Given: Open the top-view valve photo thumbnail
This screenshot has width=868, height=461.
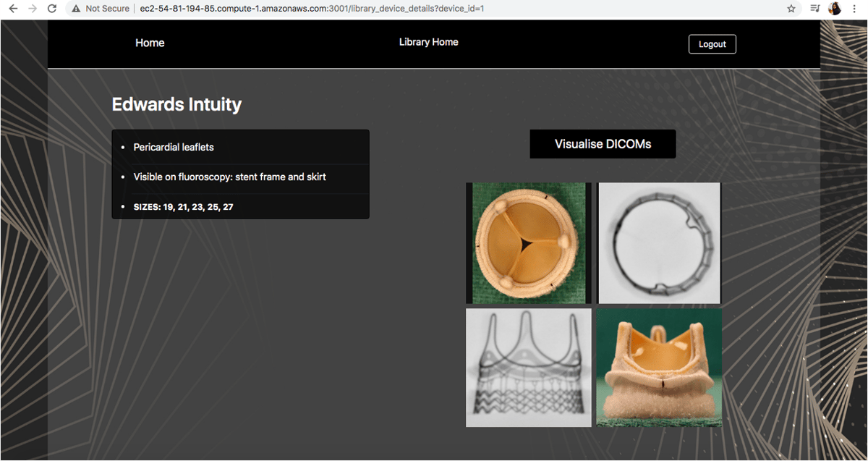Looking at the screenshot, I should [529, 243].
